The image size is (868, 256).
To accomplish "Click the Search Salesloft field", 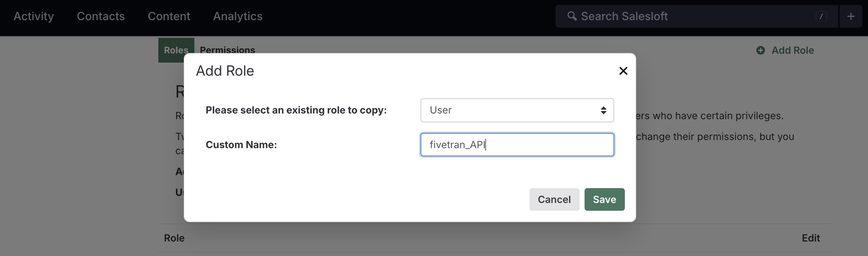I will pyautogui.click(x=697, y=16).
